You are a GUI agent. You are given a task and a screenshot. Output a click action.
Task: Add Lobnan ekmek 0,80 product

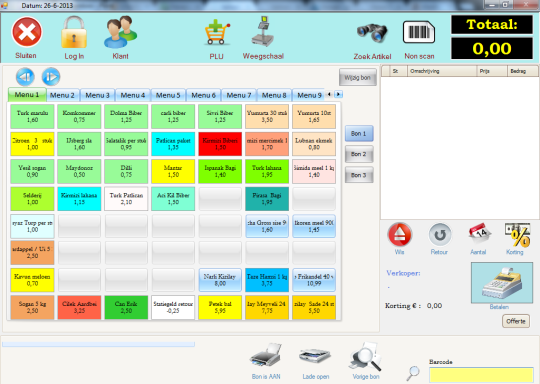click(314, 144)
